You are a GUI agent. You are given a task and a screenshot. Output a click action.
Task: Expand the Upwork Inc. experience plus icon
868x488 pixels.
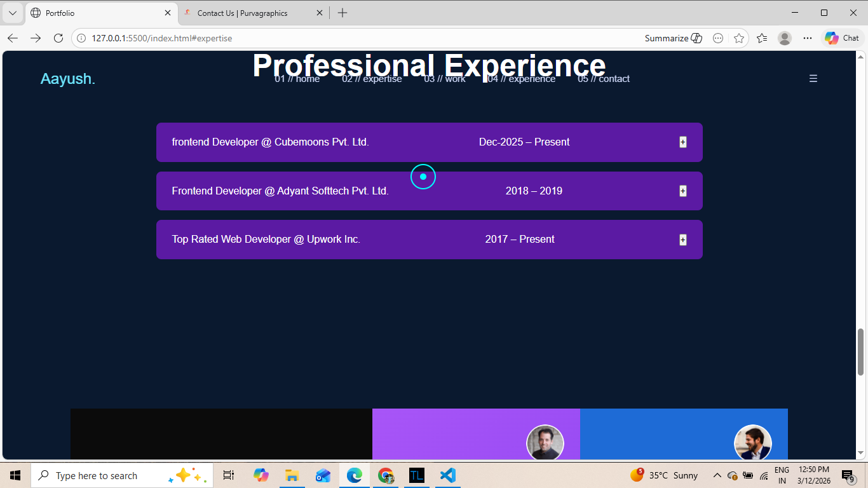click(x=682, y=240)
